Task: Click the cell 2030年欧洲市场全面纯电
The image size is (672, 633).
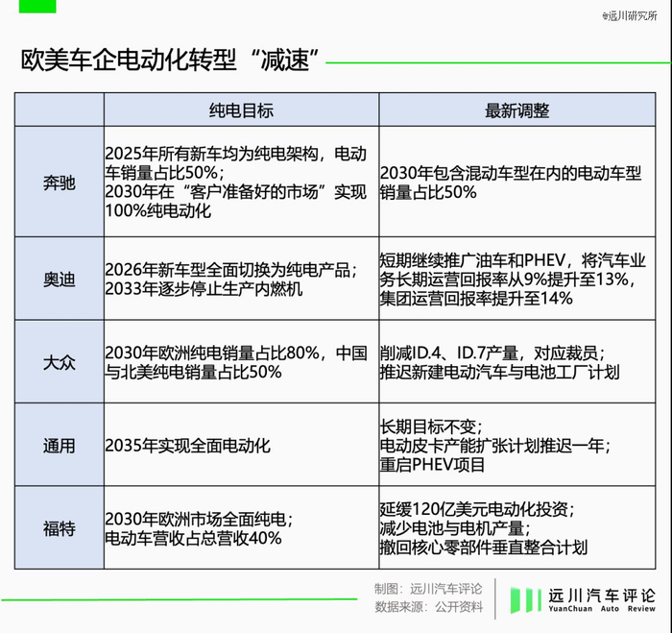Action: point(241,528)
